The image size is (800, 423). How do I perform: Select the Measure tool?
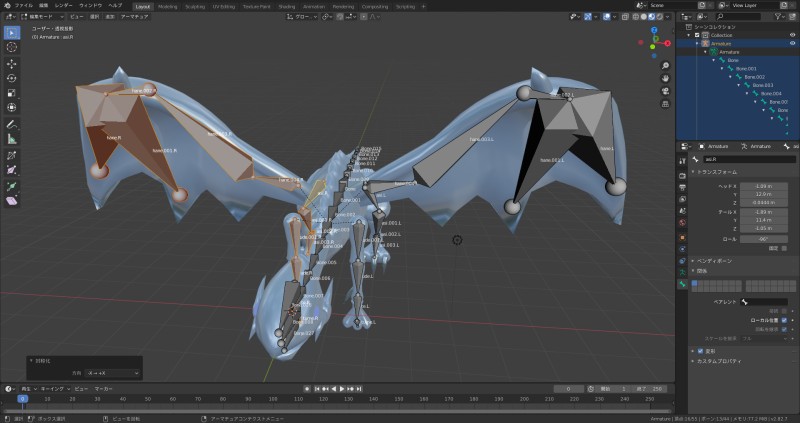point(12,139)
